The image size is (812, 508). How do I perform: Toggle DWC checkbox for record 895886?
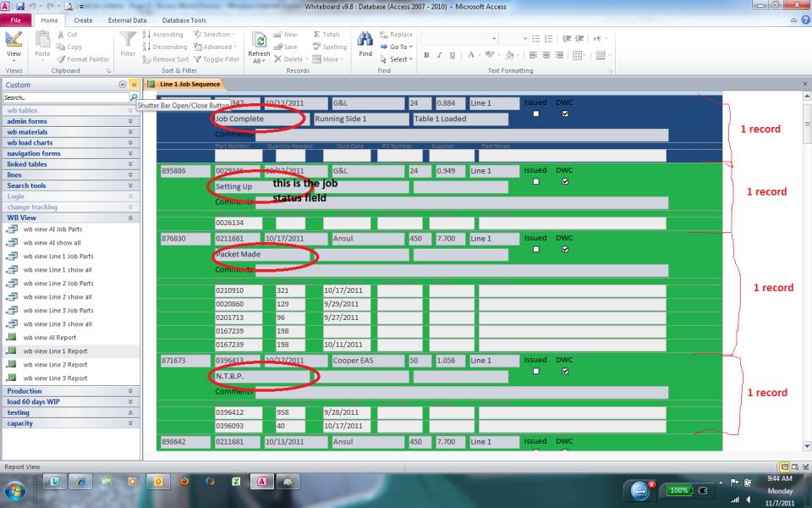[565, 181]
